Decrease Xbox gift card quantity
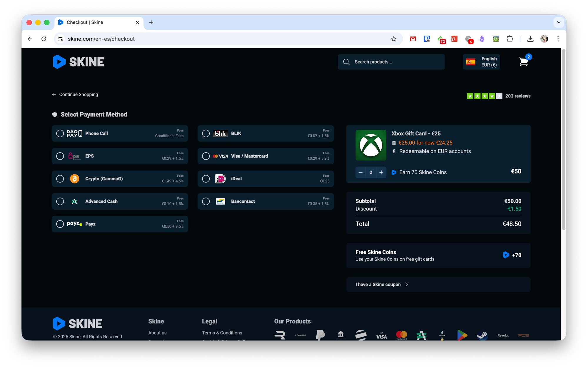The image size is (588, 369). pos(360,173)
